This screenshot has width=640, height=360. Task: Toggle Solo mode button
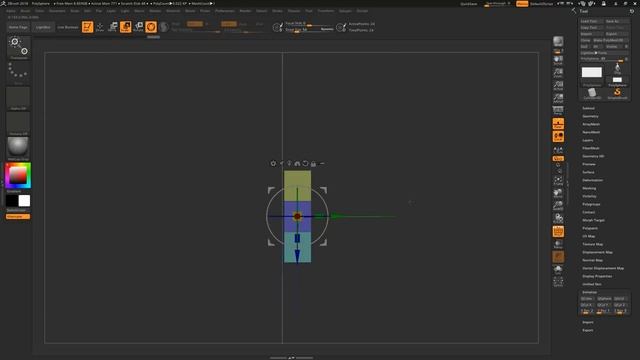[x=558, y=269]
